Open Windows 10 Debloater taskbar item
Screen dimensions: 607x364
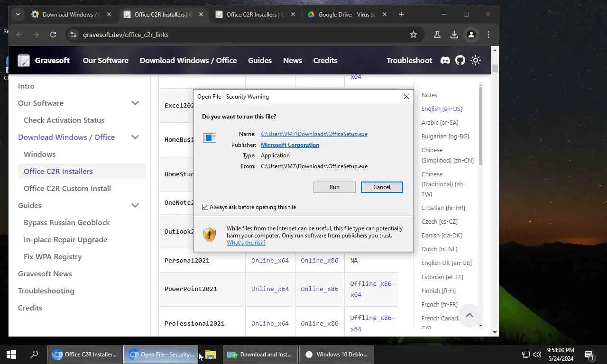tap(337, 354)
